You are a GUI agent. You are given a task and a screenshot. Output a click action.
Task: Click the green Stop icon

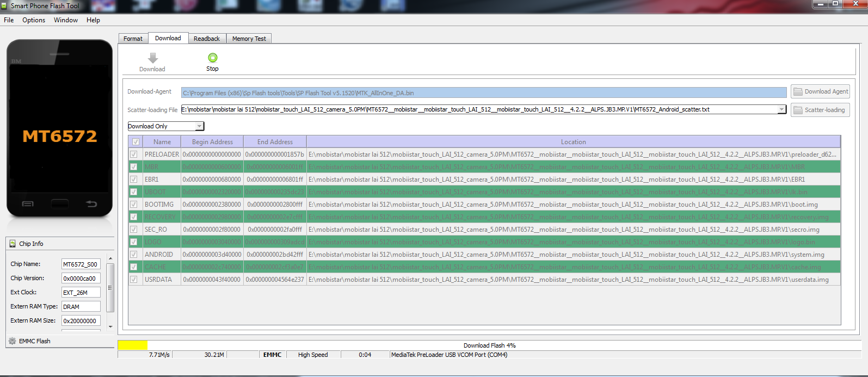point(213,58)
